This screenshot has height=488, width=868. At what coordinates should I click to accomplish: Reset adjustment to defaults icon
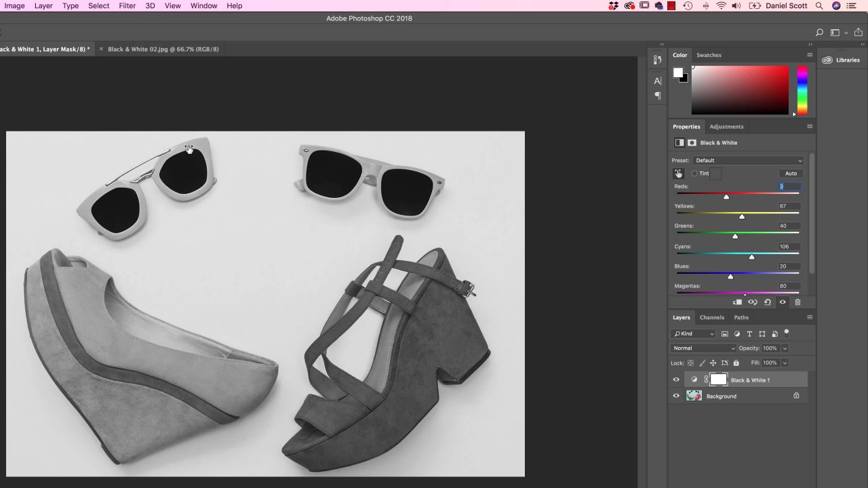[x=768, y=302]
